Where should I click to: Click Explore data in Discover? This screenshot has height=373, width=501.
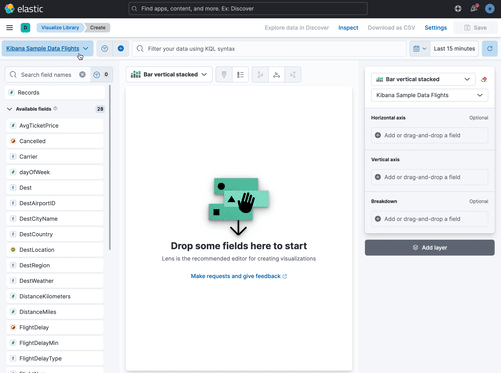point(297,28)
